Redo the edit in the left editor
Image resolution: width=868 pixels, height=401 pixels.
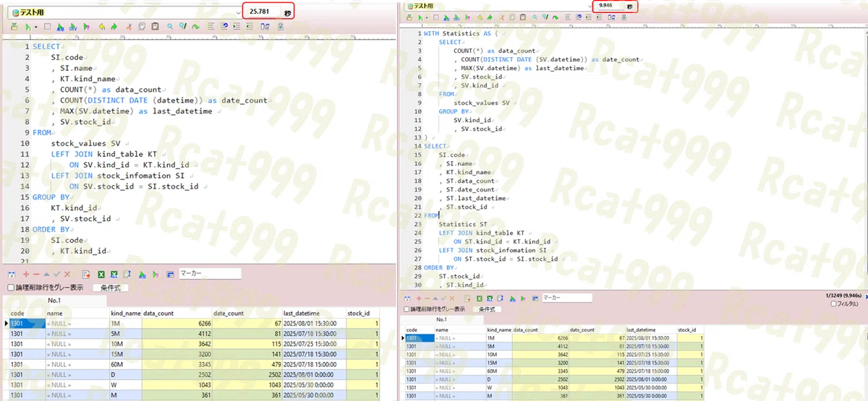tap(114, 27)
